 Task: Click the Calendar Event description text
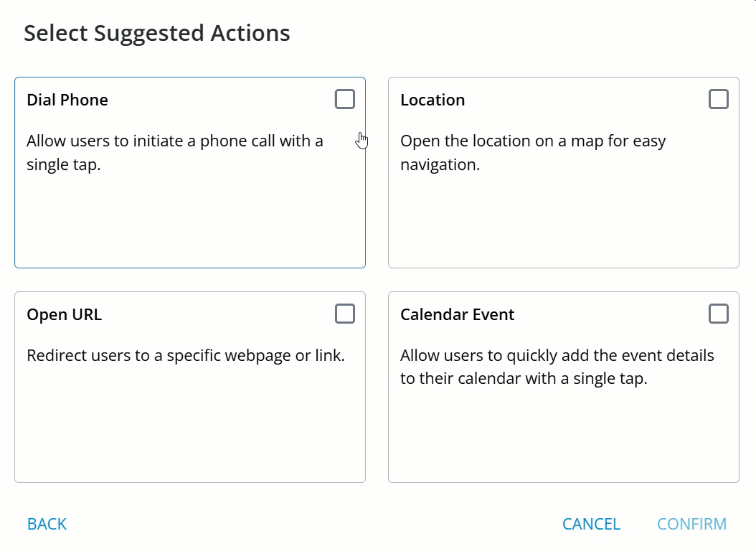point(557,367)
